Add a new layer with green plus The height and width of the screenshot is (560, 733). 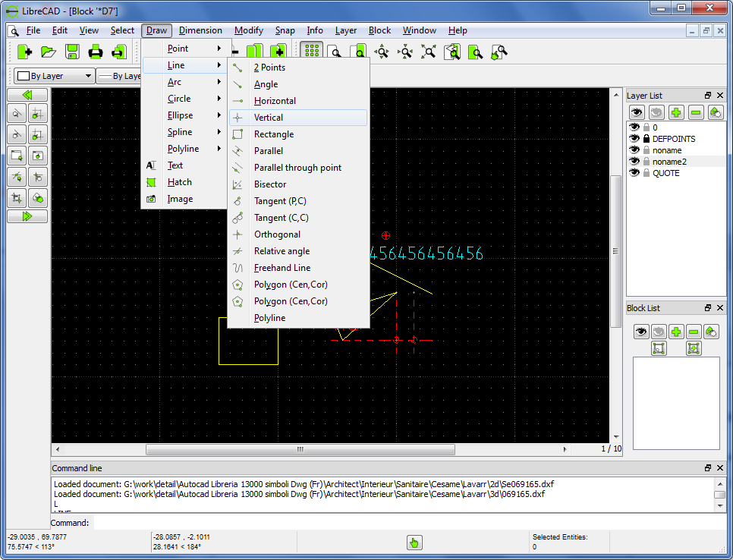click(x=676, y=112)
